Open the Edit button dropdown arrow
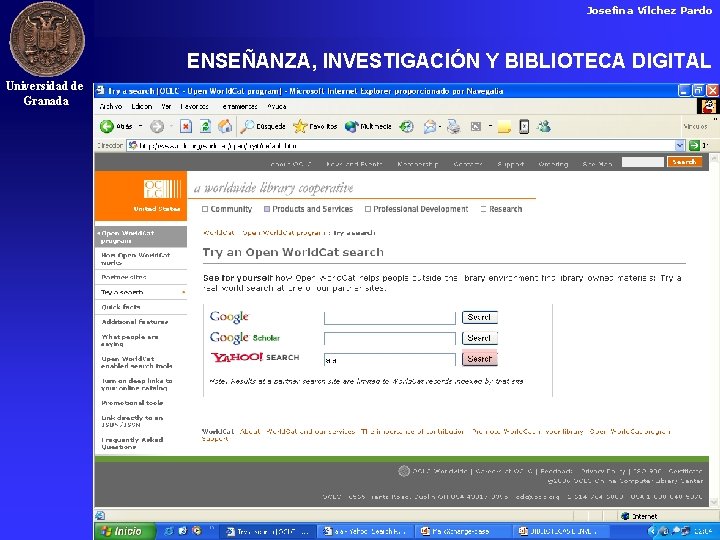720x540 pixels. (x=490, y=126)
